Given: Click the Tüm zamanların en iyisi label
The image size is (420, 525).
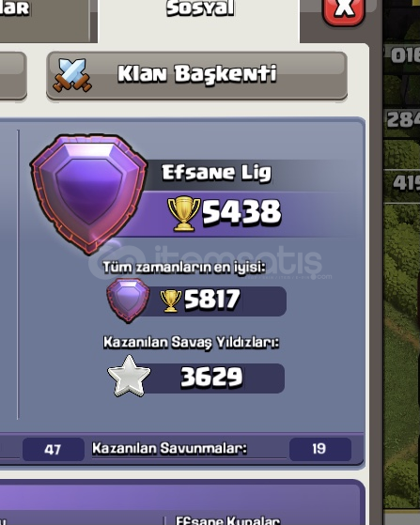Looking at the screenshot, I should point(184,268).
